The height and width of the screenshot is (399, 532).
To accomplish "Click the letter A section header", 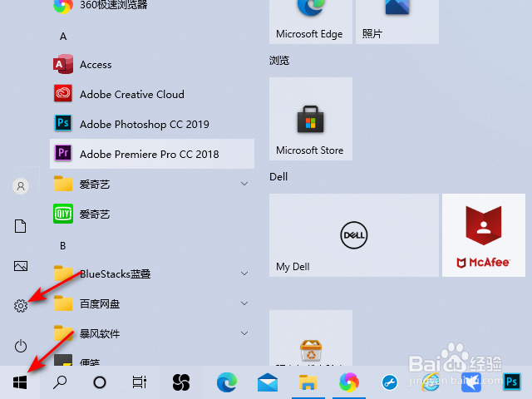I will [63, 37].
